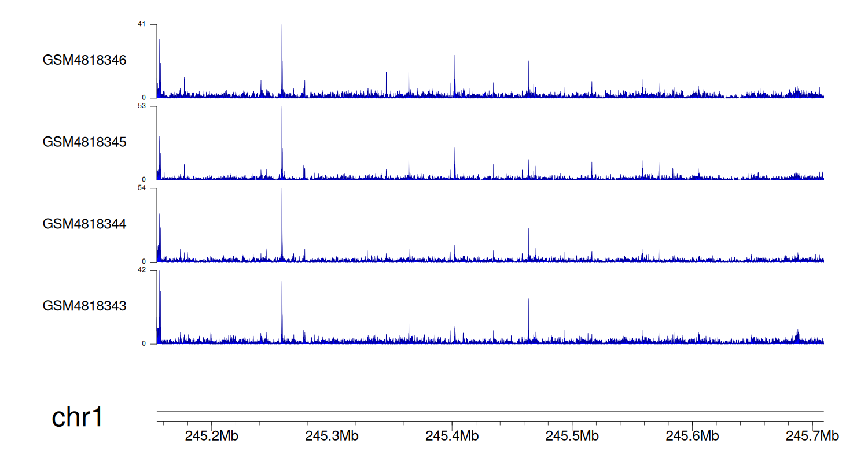
Task: Select the 245.7Mb position label
Action: point(812,435)
